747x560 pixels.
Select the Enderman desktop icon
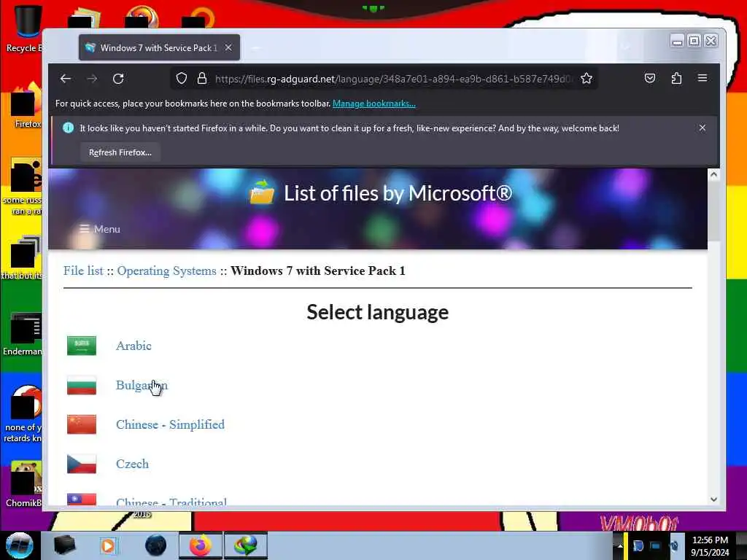(x=22, y=333)
